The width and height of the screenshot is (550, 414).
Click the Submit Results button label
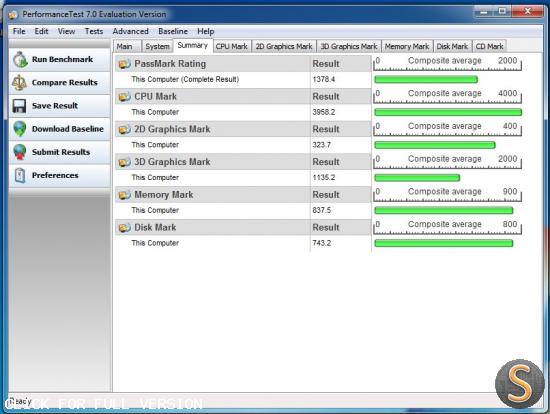pos(61,152)
